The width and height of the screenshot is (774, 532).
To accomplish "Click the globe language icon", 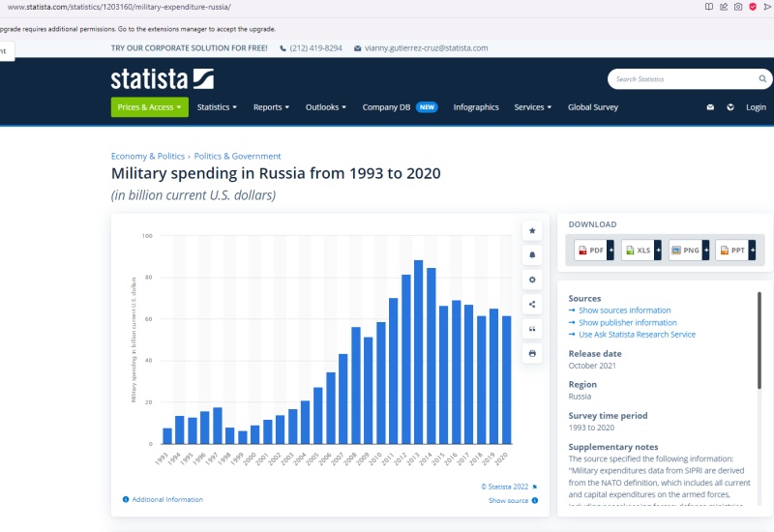I will point(730,107).
